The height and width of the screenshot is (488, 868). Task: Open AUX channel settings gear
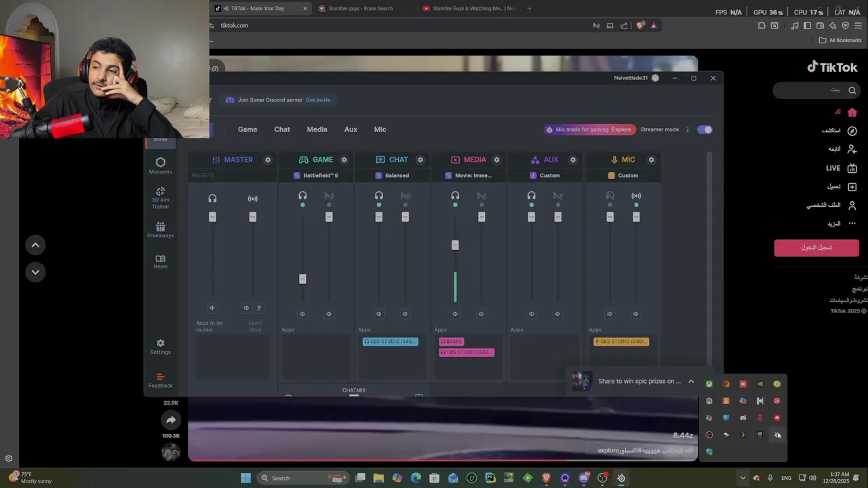(x=573, y=160)
